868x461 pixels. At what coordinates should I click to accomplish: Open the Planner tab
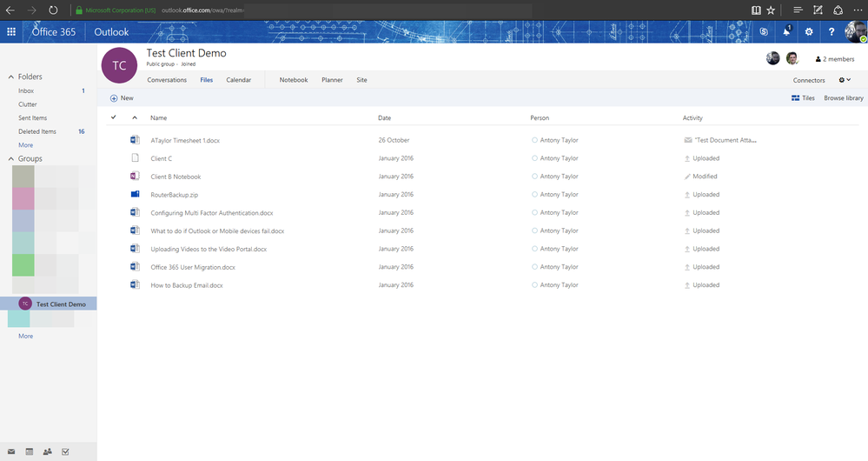point(332,80)
